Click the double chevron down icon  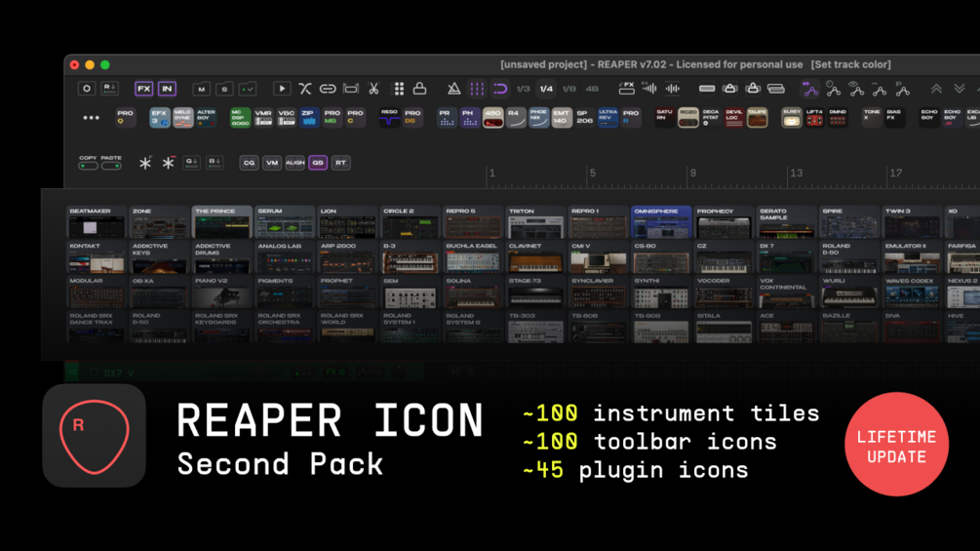point(960,89)
